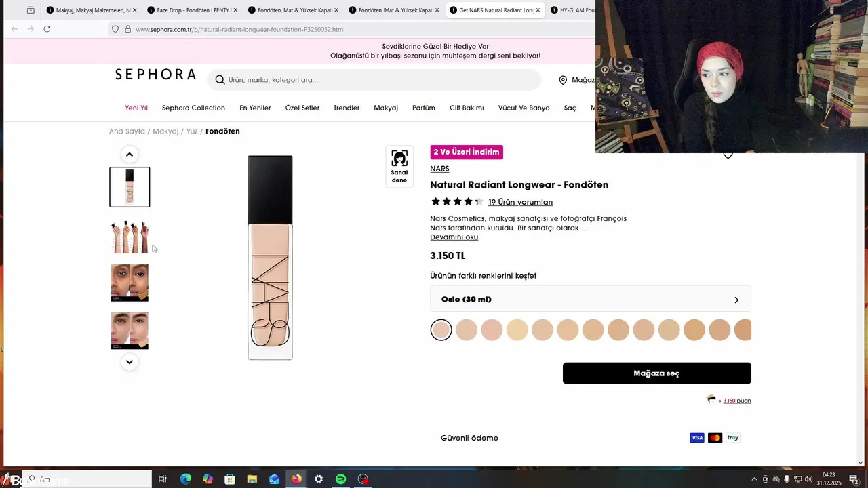Open the Sanal dene virtual try-on icon
Image resolution: width=868 pixels, height=488 pixels.
click(399, 167)
